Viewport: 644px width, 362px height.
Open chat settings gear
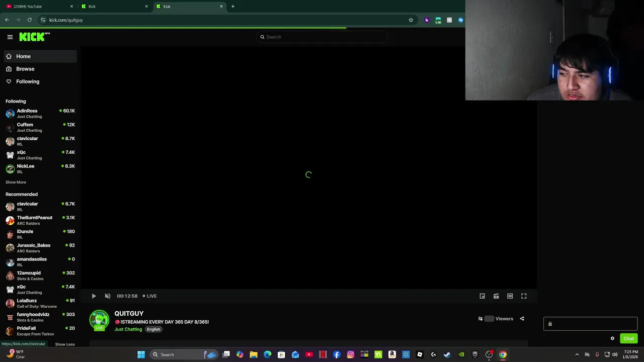612,338
